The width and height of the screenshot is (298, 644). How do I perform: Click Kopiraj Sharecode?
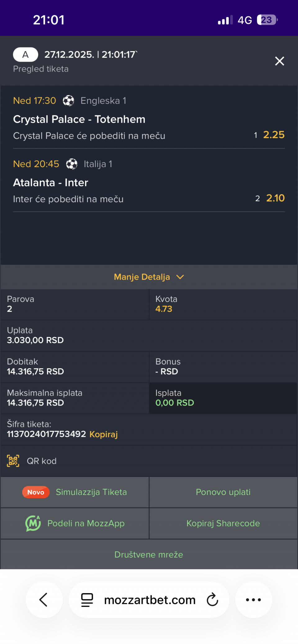(x=223, y=523)
